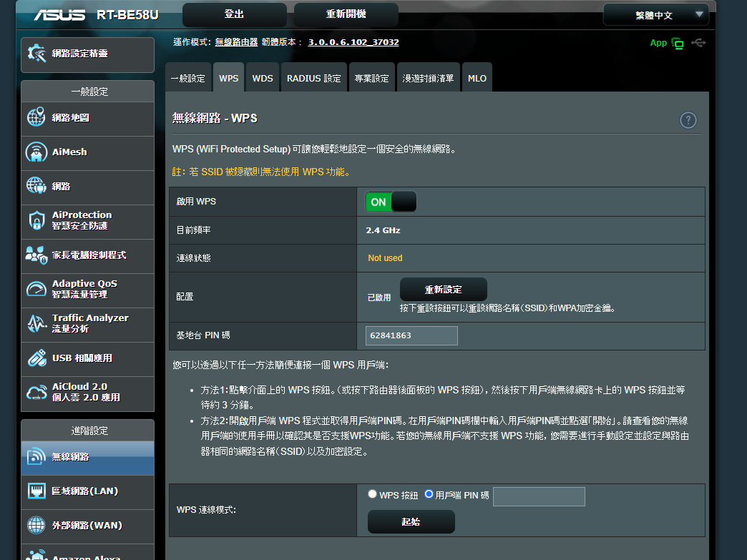Switch to the WPS tab

(x=229, y=78)
